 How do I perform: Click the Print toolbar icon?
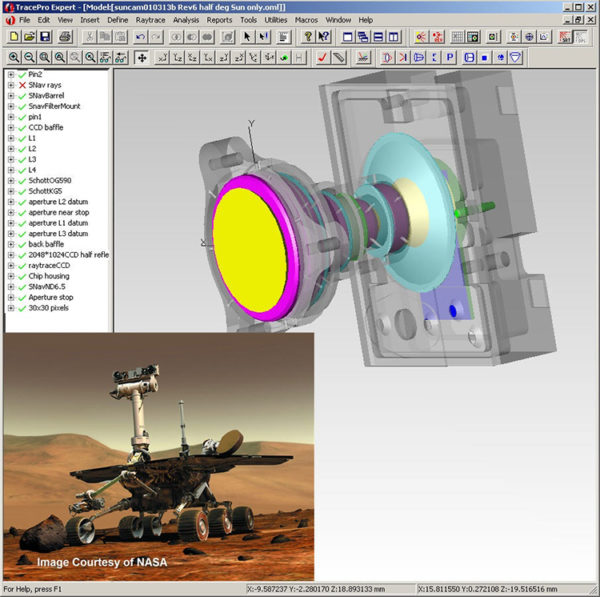tap(65, 37)
